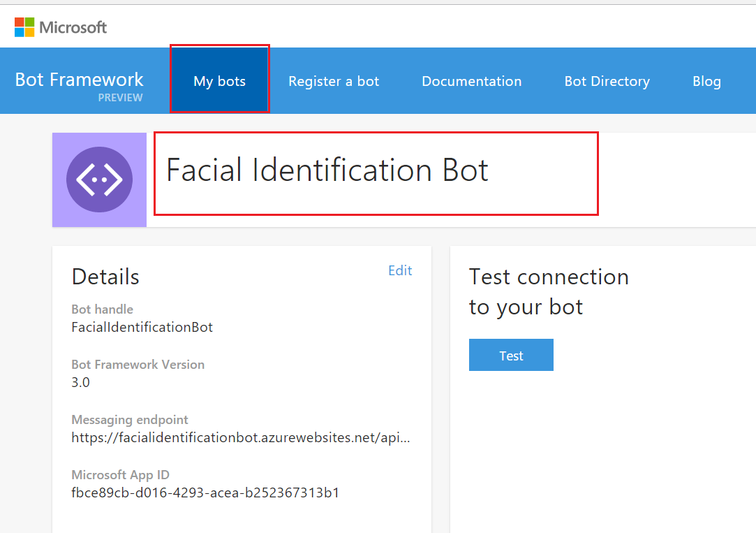Open the Documentation page
Screen dimensions: 756x533
[471, 81]
